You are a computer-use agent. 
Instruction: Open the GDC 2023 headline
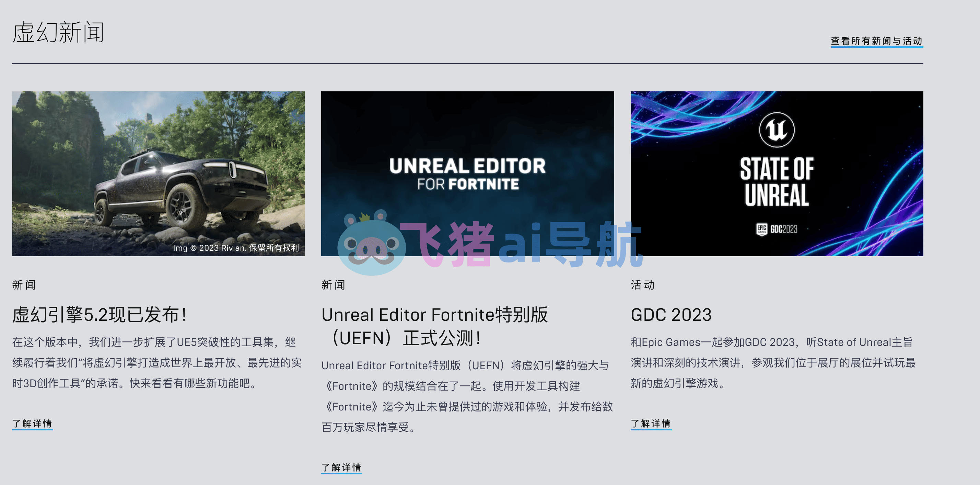(671, 315)
